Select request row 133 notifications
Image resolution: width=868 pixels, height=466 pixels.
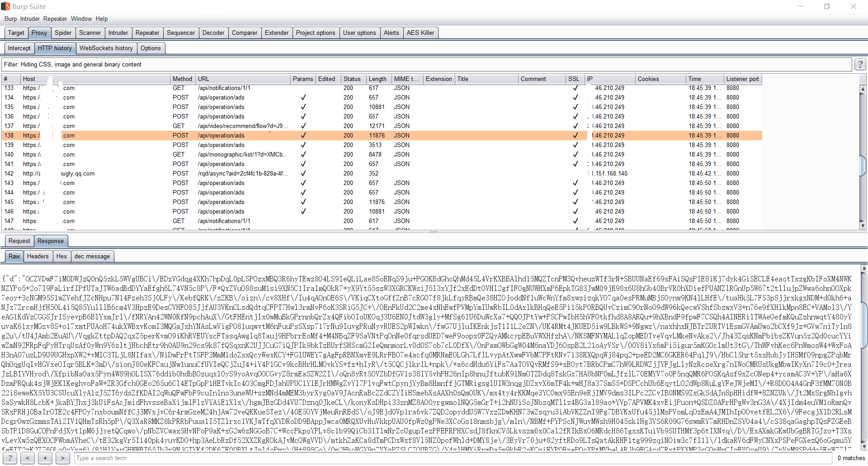(382, 88)
